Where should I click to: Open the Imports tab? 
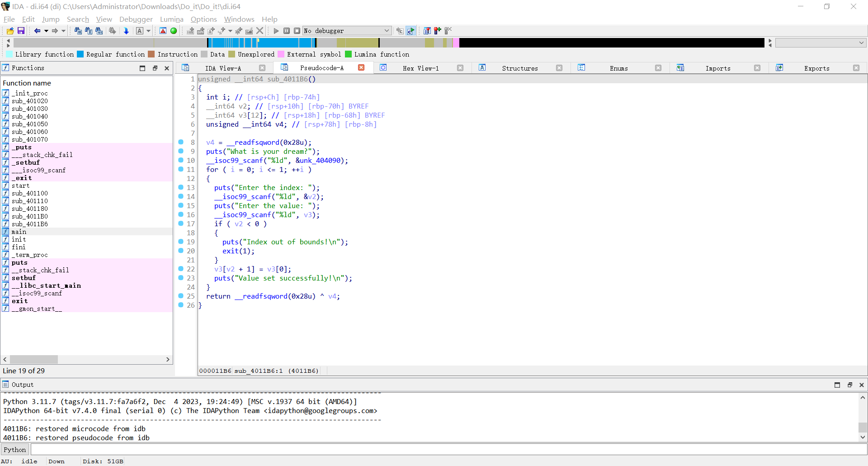click(x=718, y=68)
